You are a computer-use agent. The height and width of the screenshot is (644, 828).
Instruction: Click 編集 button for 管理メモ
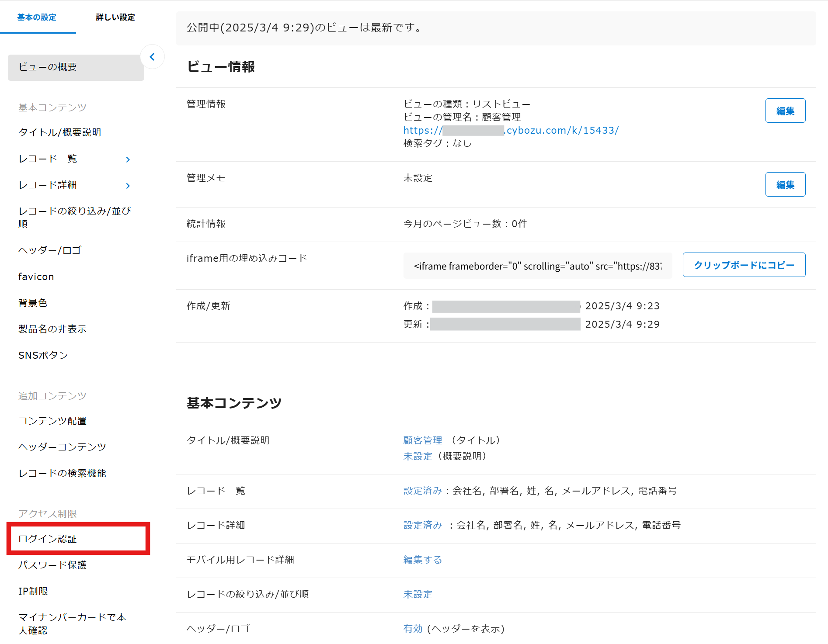[x=785, y=185]
